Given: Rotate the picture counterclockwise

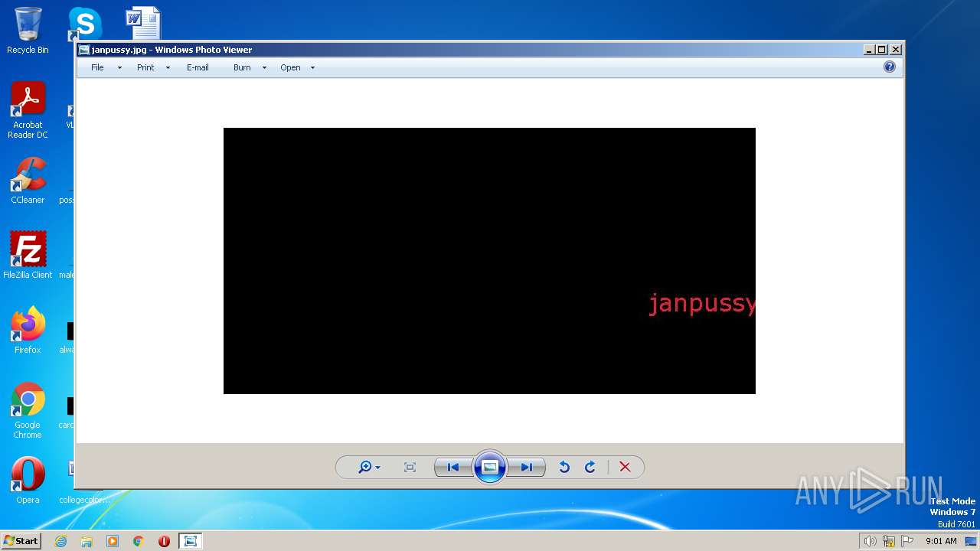Looking at the screenshot, I should [564, 467].
